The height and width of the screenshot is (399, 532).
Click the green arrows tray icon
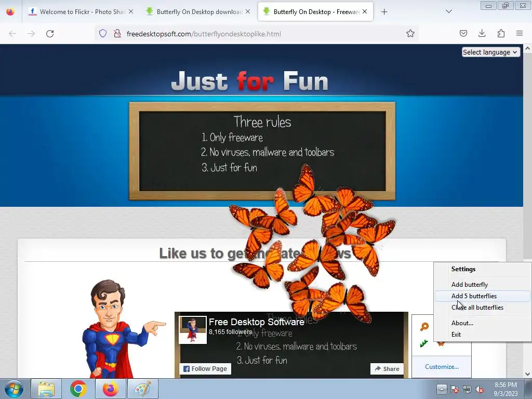(x=424, y=343)
